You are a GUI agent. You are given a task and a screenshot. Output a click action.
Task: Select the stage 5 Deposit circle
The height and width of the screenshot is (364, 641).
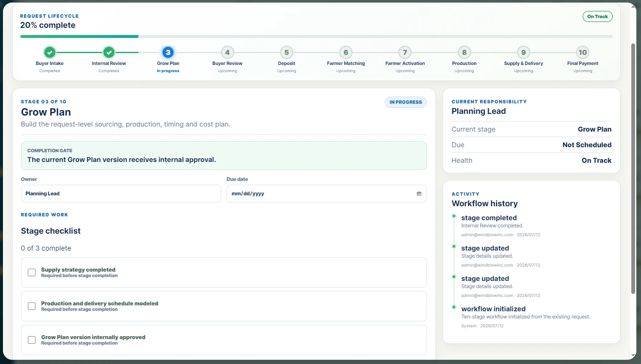287,52
